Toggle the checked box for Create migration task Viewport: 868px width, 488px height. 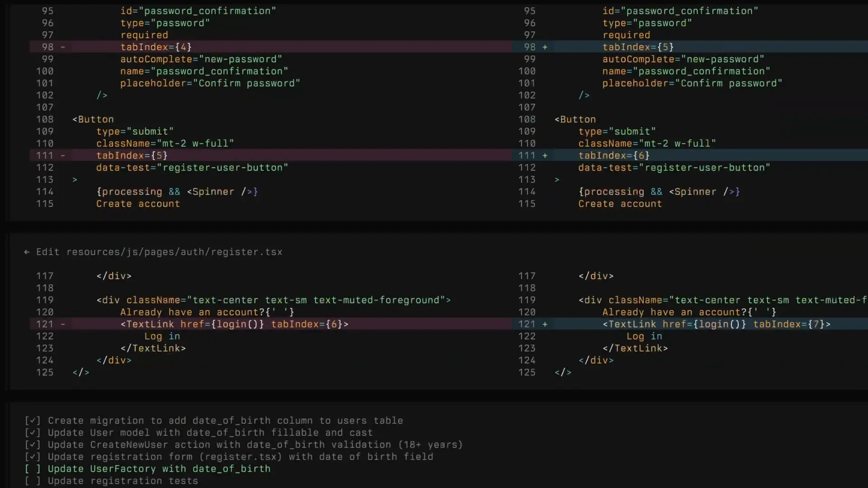[x=33, y=421]
